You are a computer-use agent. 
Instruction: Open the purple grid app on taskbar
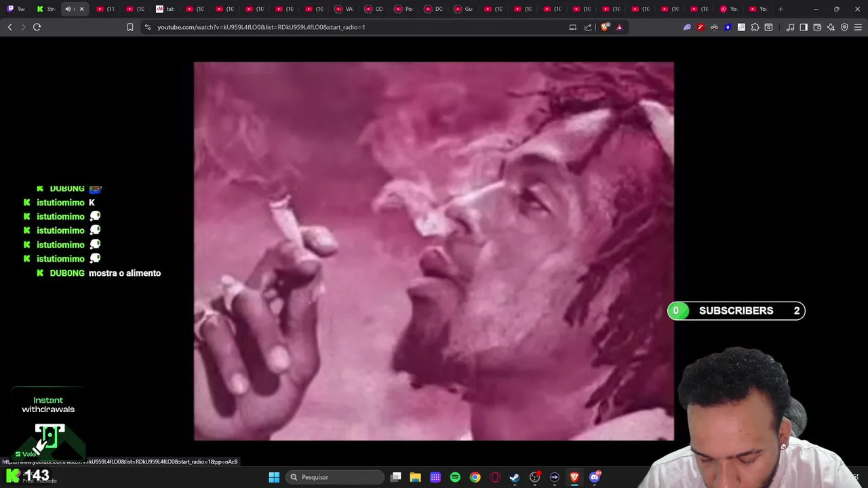coord(435,477)
